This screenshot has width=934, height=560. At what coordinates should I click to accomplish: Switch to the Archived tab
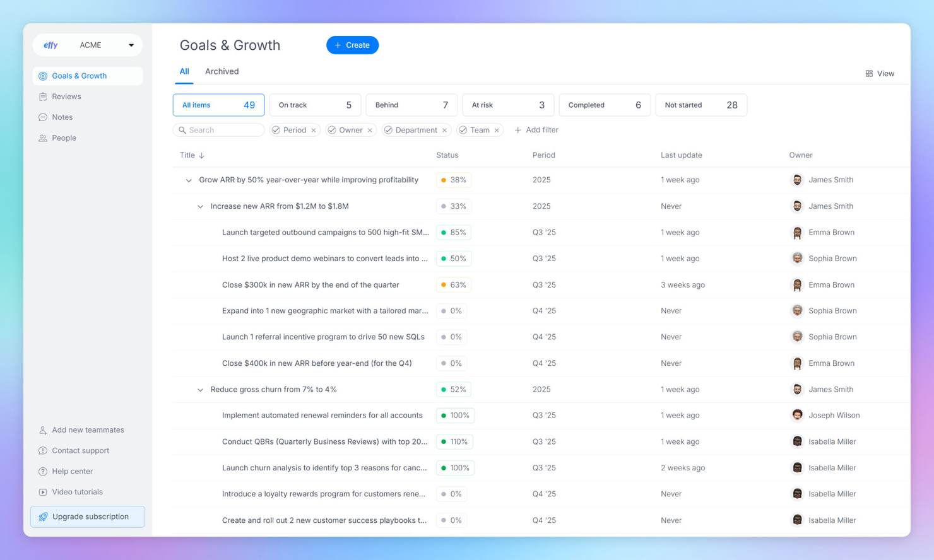[x=222, y=72]
